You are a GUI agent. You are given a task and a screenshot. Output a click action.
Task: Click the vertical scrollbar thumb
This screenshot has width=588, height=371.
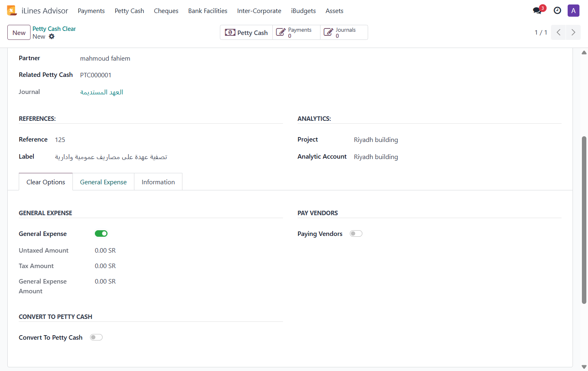point(584,220)
